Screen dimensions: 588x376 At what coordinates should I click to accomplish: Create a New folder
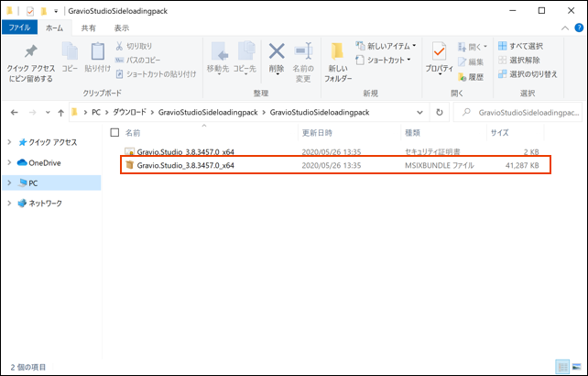[338, 62]
